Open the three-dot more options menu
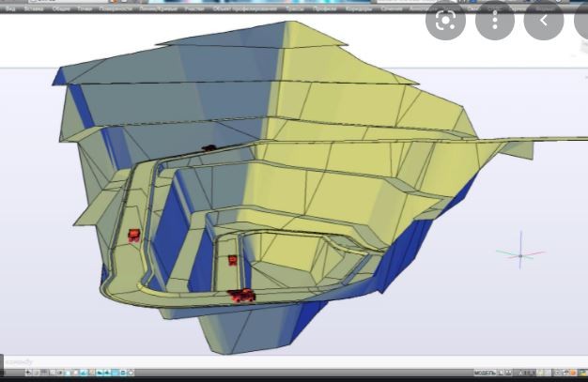The width and height of the screenshot is (588, 382). [x=494, y=20]
